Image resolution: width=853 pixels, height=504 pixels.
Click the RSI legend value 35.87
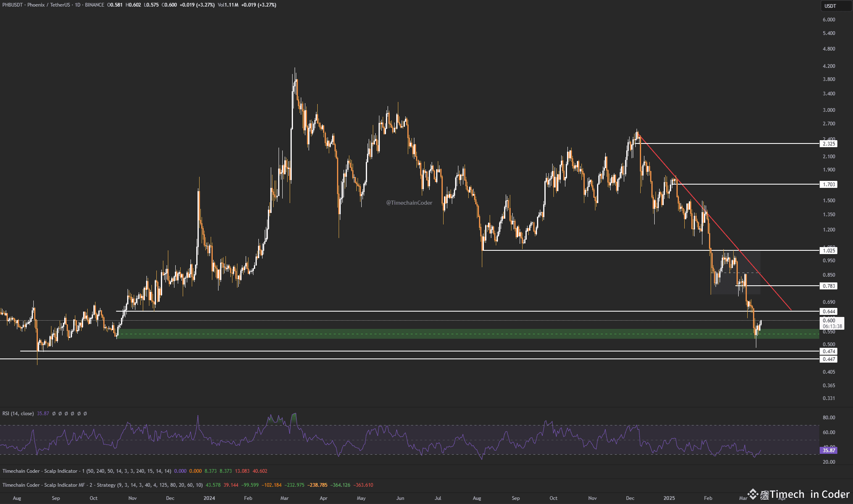coord(43,414)
